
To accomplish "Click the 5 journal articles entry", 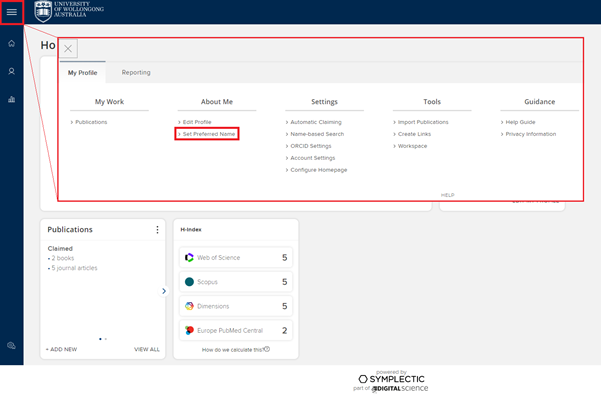I will coord(73,268).
